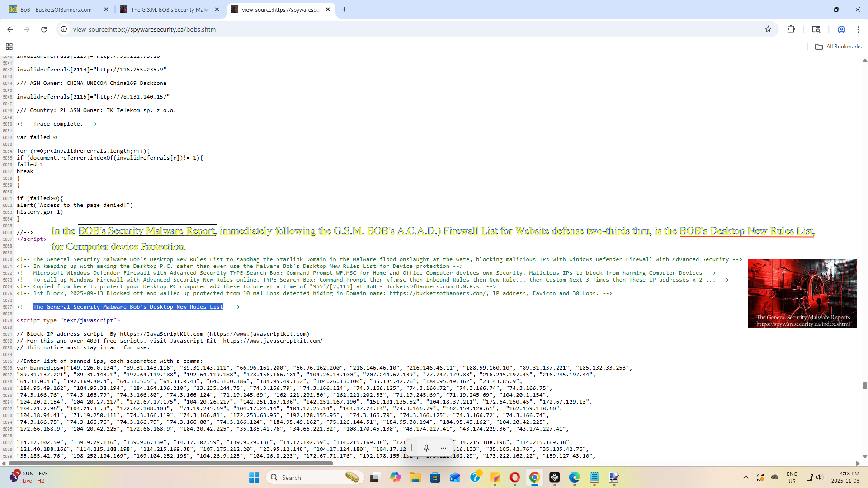The height and width of the screenshot is (488, 868).
Task: Switch to The G.S.M. BOB's Security tab
Action: [x=169, y=9]
